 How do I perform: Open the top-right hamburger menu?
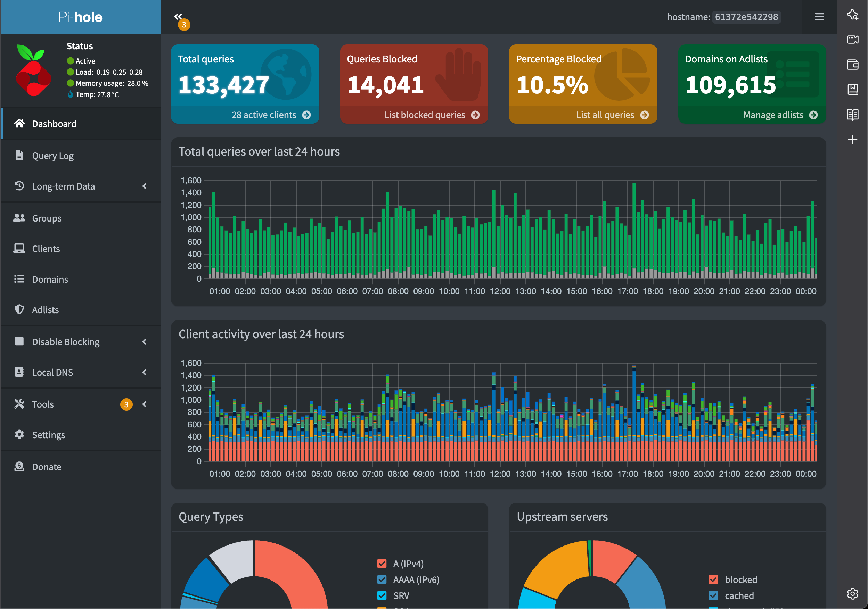pyautogui.click(x=819, y=17)
